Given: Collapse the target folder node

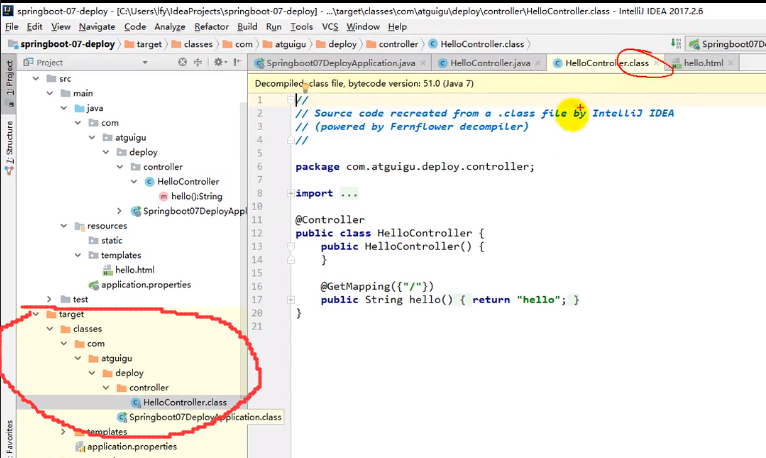Looking at the screenshot, I should coord(36,314).
